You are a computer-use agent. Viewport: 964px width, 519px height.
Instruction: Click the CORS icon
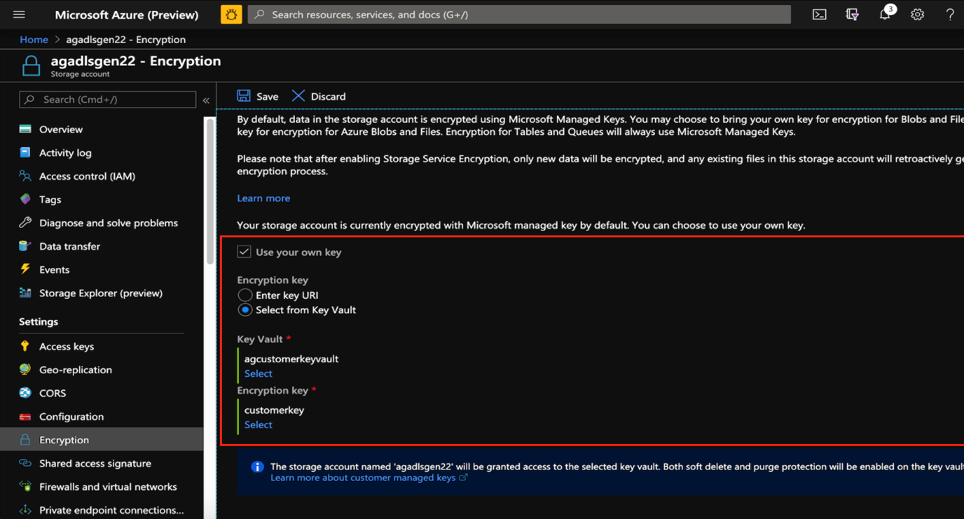[x=25, y=393]
